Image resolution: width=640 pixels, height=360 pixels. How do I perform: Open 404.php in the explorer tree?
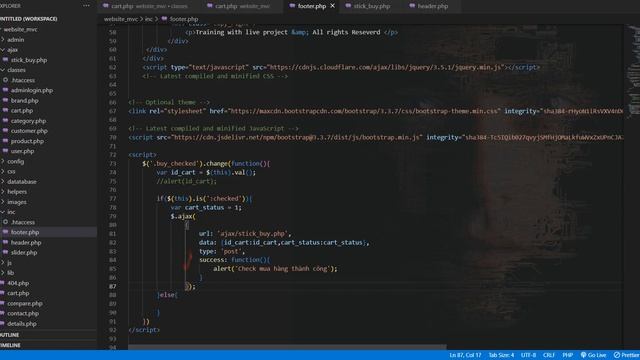coord(18,283)
